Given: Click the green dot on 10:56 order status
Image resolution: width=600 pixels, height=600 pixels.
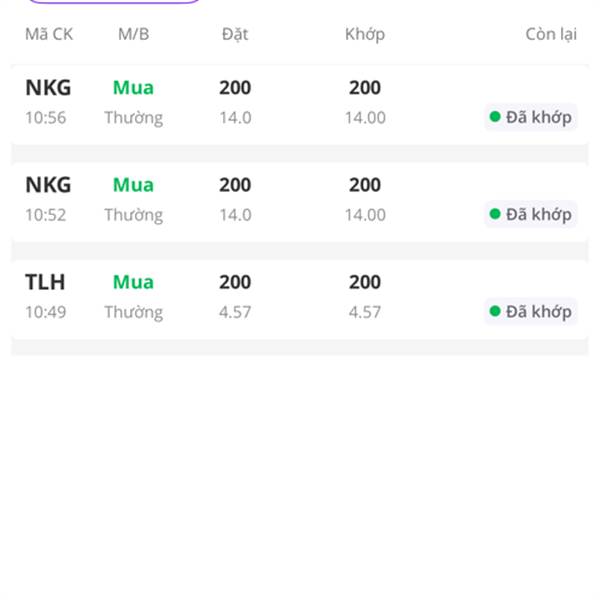Looking at the screenshot, I should pyautogui.click(x=495, y=117).
